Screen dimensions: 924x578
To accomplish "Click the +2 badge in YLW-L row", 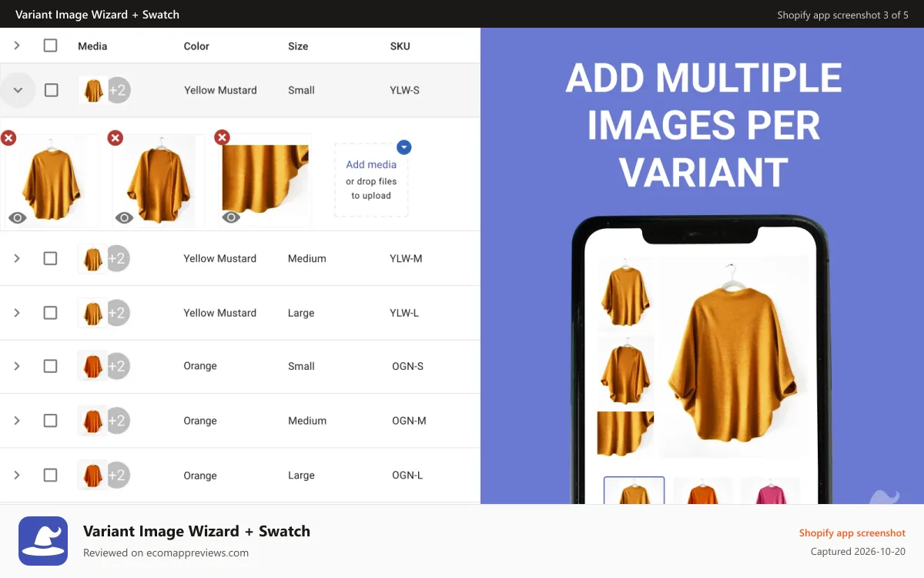I will click(117, 313).
